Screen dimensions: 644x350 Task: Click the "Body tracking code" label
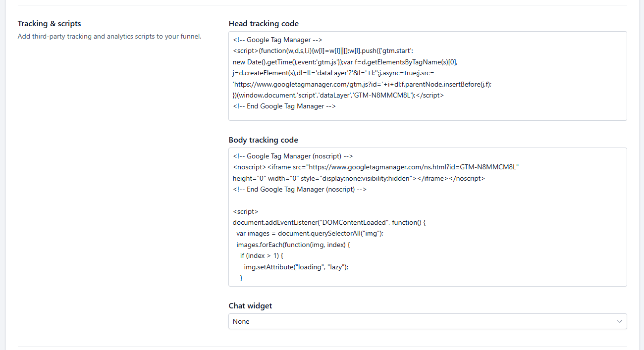pos(264,140)
